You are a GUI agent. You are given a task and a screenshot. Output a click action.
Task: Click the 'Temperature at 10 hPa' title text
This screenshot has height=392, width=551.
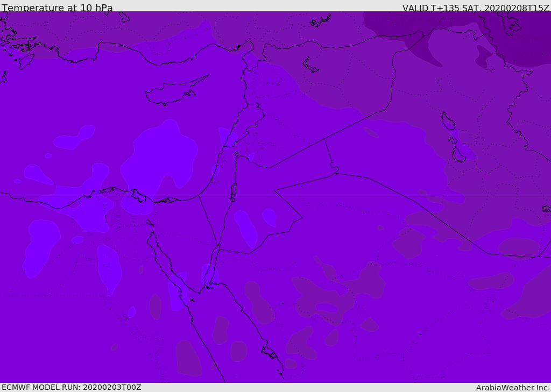[x=57, y=8]
